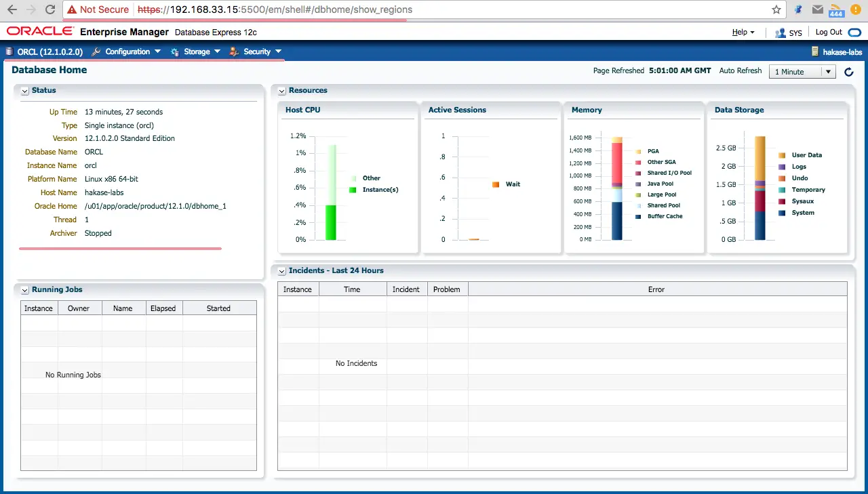The height and width of the screenshot is (494, 868).
Task: Click the Security dropdown arrow
Action: [x=278, y=52]
